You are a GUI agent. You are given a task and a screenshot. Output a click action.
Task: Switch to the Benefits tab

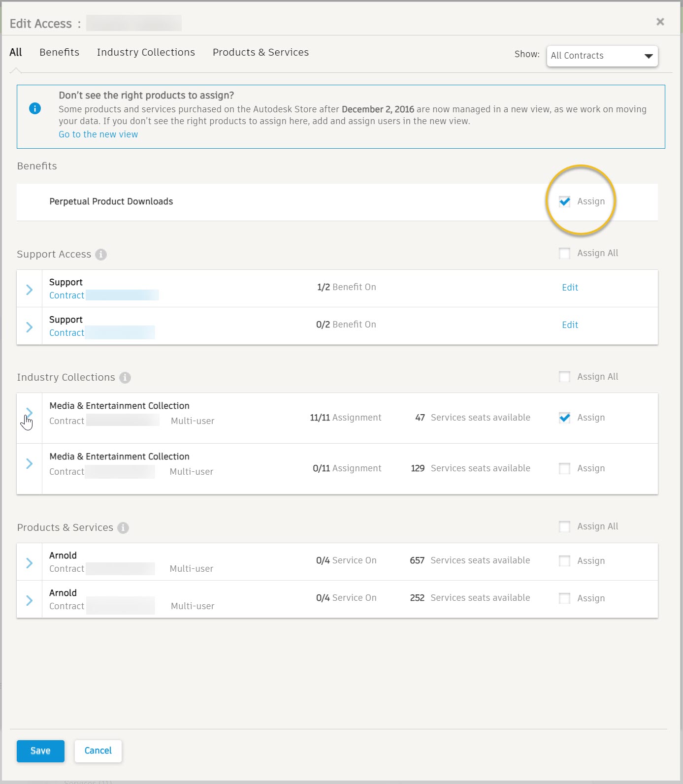coord(59,52)
